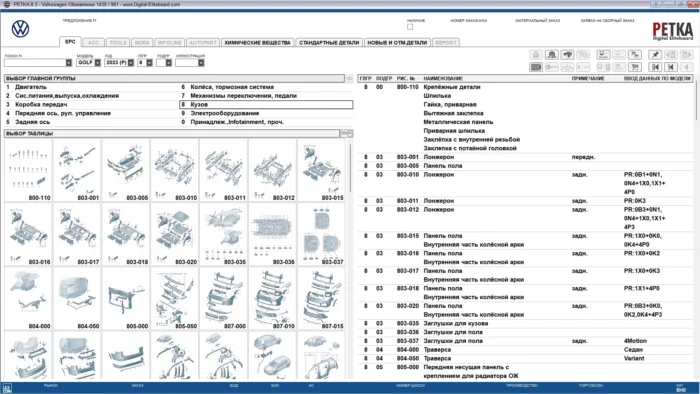Click the status bar icon at bottom left
The height and width of the screenshot is (394, 700).
[x=7, y=388]
